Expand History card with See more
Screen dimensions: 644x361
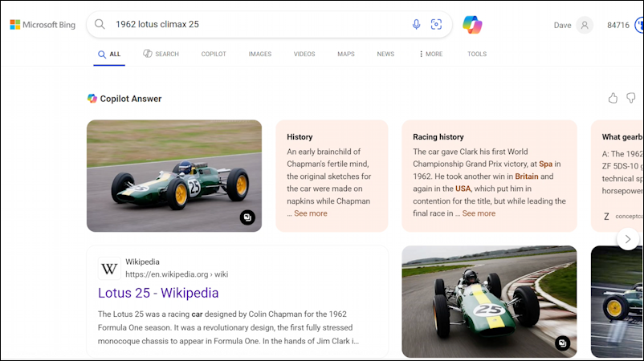click(310, 213)
